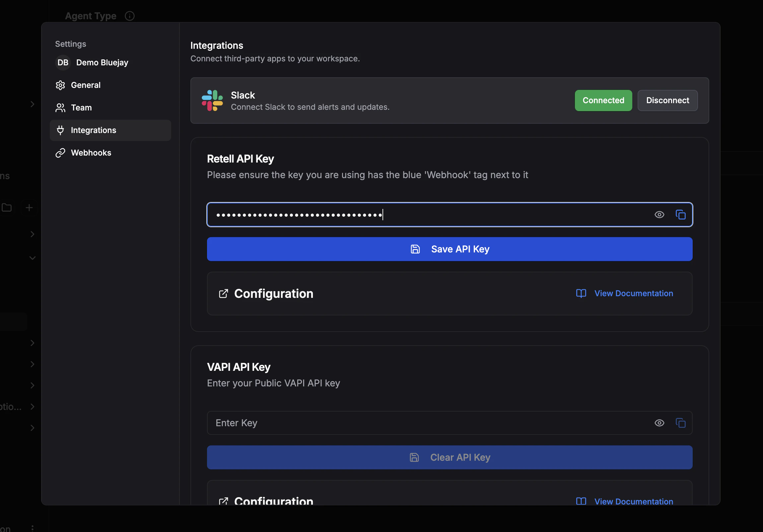Click the Webhooks link icon
Image resolution: width=763 pixels, height=532 pixels.
coord(60,153)
